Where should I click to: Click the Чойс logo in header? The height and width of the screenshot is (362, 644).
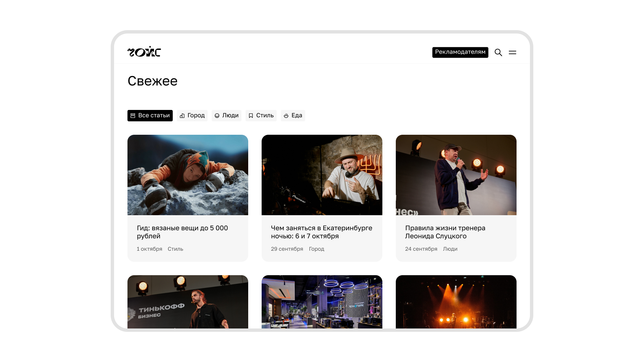(x=144, y=52)
